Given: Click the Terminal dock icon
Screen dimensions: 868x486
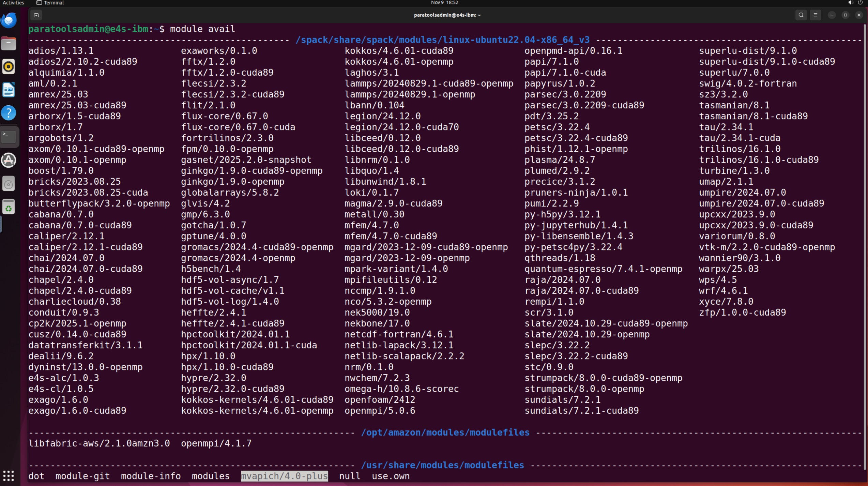Looking at the screenshot, I should point(9,136).
